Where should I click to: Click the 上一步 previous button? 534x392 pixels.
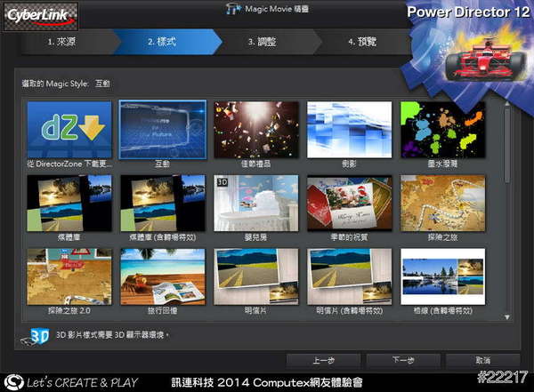pyautogui.click(x=323, y=360)
